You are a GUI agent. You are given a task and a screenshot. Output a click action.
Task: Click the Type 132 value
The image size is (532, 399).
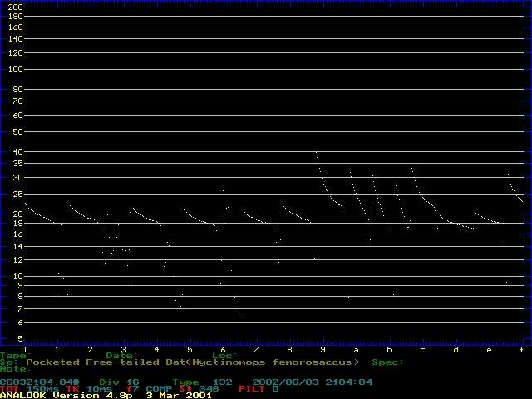pyautogui.click(x=197, y=382)
